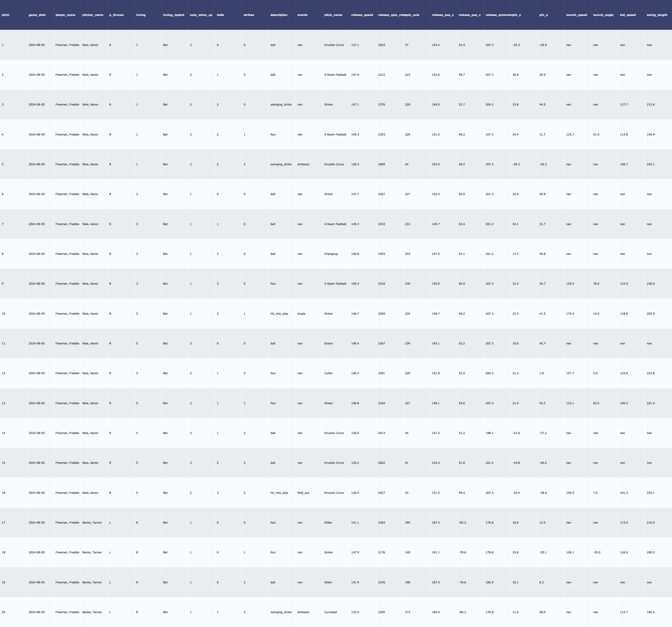The image size is (672, 627).
Task: Click the game_date column header
Action: (37, 15)
